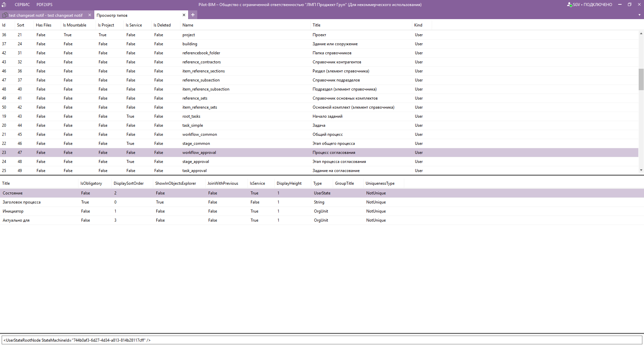Click the document icon on test changeset tab
This screenshot has height=346, width=644.
5,15
